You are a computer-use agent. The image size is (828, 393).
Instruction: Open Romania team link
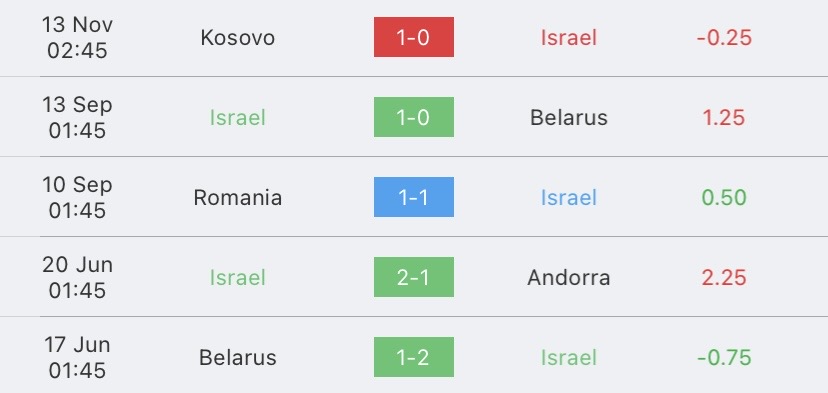coord(238,198)
